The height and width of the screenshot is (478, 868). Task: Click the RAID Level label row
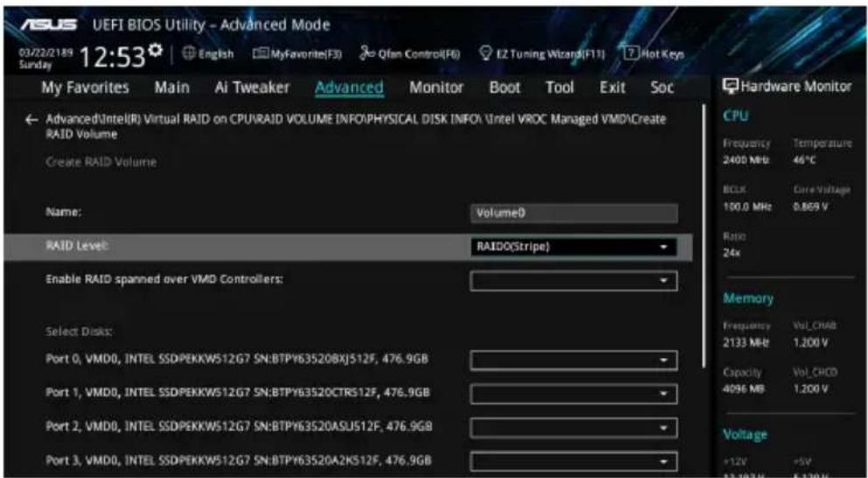347,247
